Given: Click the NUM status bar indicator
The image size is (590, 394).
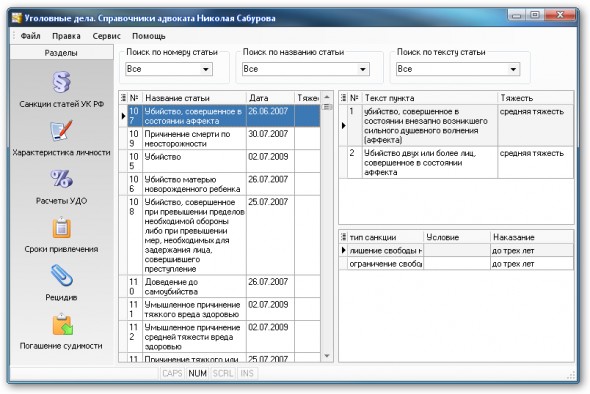Looking at the screenshot, I should pyautogui.click(x=198, y=373).
